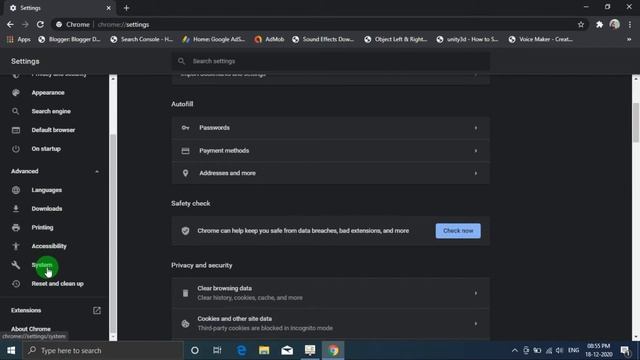This screenshot has width=640, height=360.
Task: Open File Explorer from the taskbar
Action: (x=264, y=350)
